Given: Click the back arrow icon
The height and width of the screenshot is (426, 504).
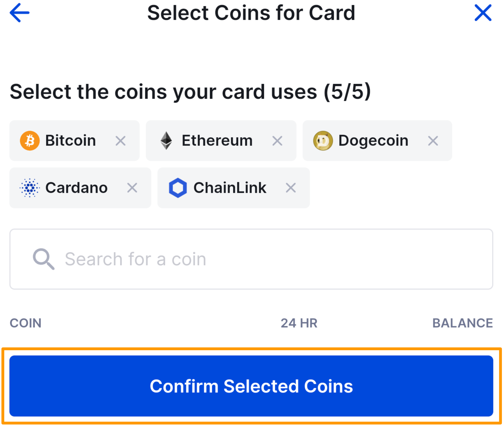Looking at the screenshot, I should 19,13.
